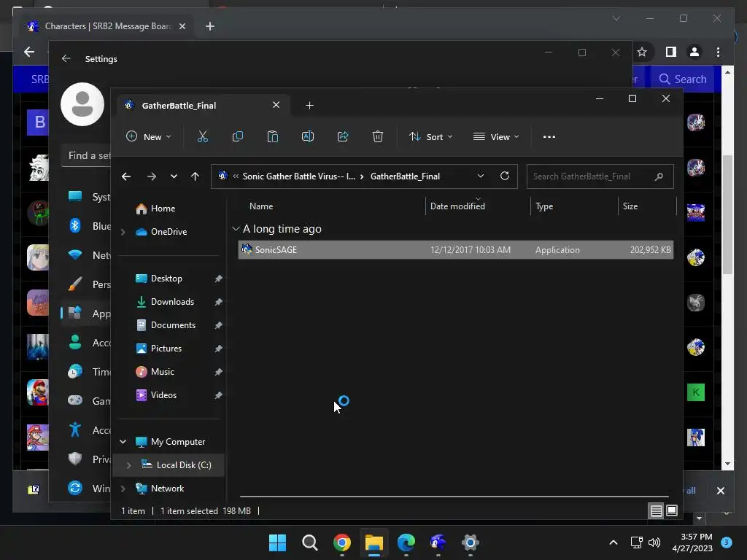Collapse the 'A long time ago' group
This screenshot has height=560, width=747.
236,229
